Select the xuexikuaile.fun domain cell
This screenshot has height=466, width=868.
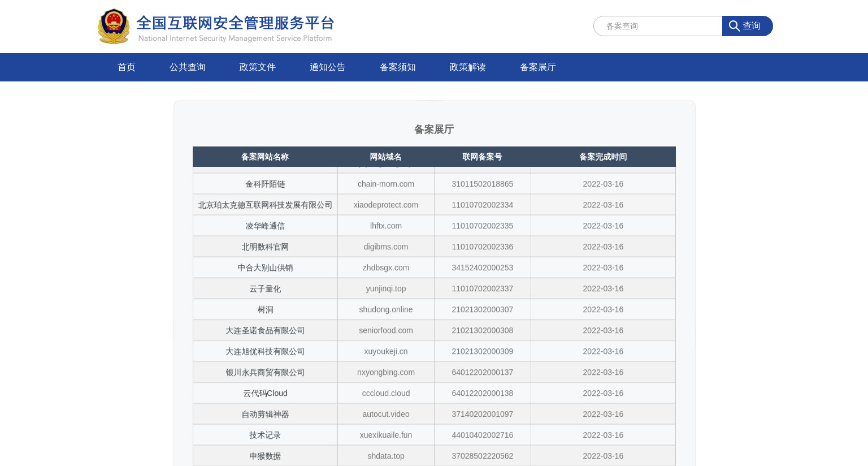pos(386,435)
